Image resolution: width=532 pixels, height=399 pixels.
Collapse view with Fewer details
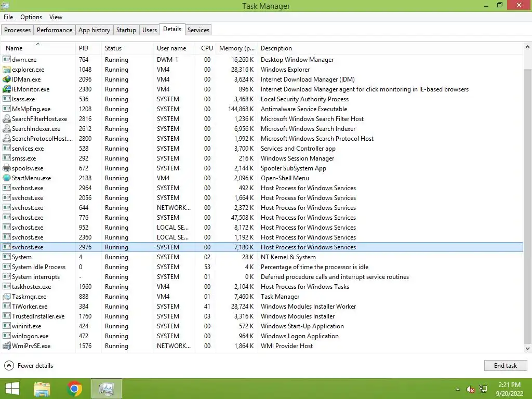(x=29, y=365)
